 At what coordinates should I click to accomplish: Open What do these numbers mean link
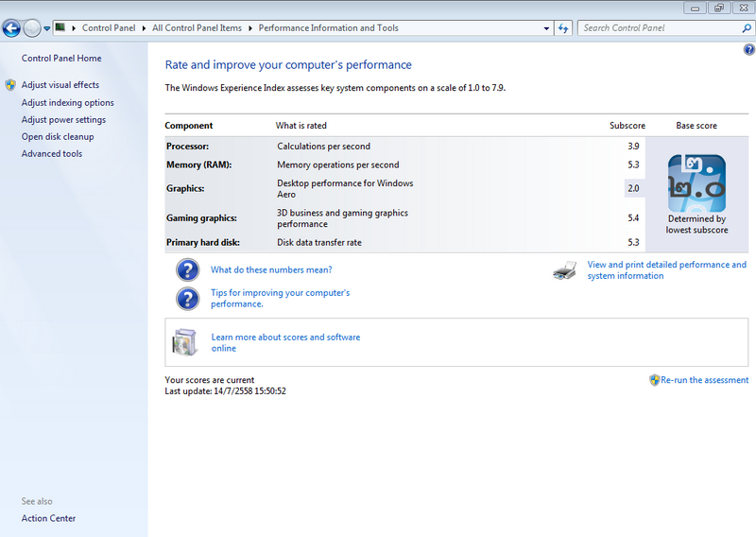click(x=271, y=269)
